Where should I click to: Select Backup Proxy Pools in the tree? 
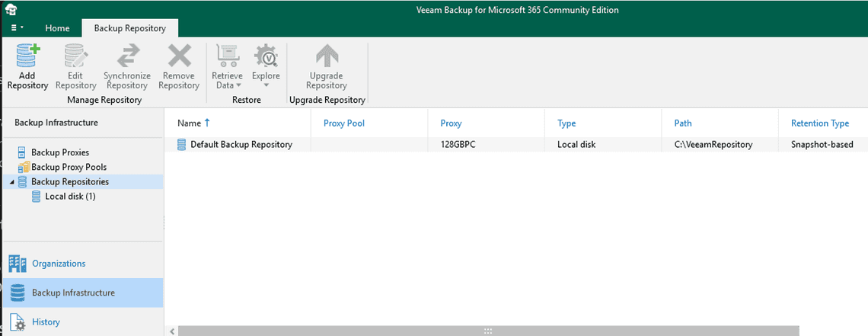(69, 167)
